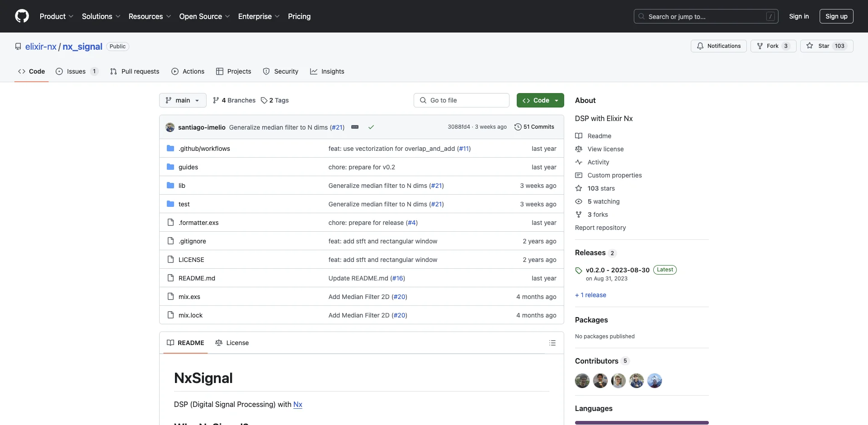Open santiago-imelio's avatar in the commit bar
868x425 pixels.
170,127
